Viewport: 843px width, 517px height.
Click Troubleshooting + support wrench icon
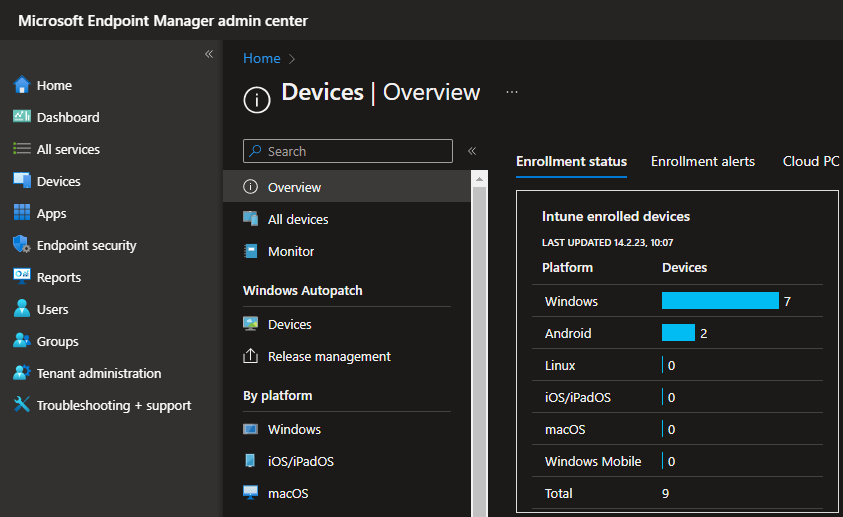21,405
